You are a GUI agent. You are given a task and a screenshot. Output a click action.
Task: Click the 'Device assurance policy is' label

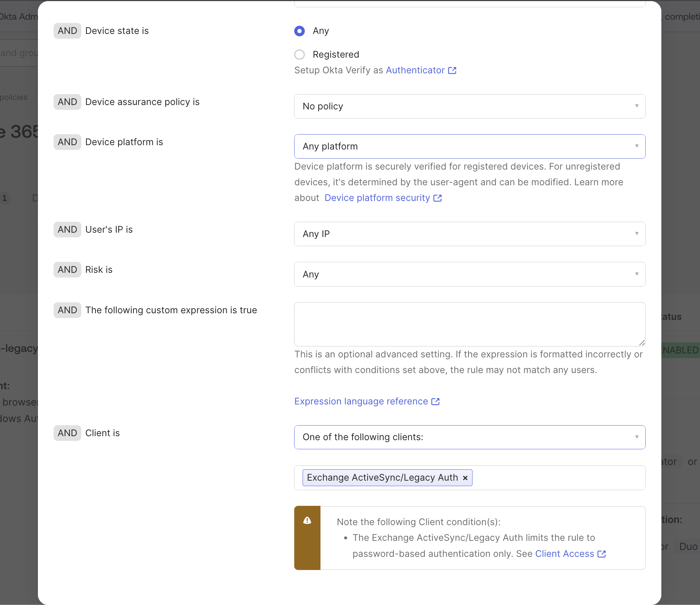pos(143,102)
